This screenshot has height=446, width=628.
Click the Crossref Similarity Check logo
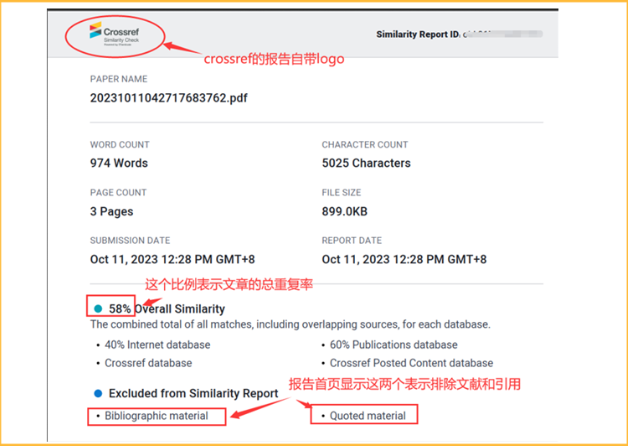[x=114, y=34]
